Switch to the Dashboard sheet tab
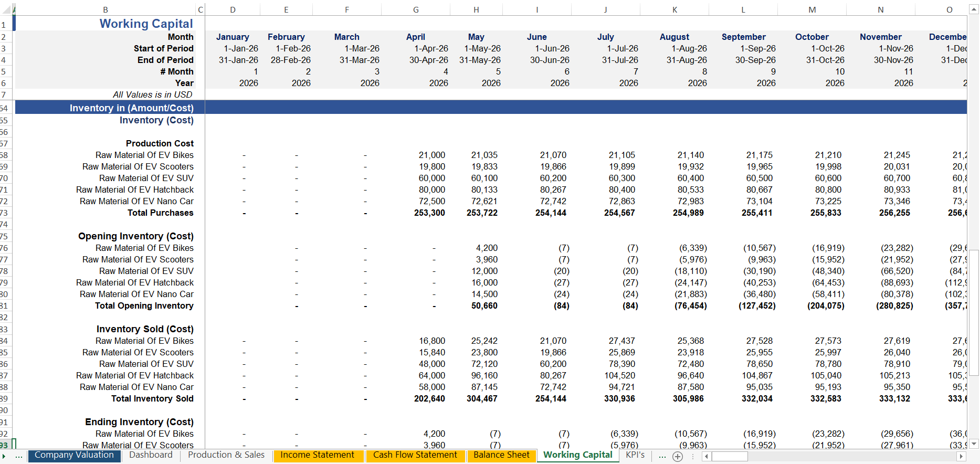This screenshot has height=464, width=980. [151, 455]
